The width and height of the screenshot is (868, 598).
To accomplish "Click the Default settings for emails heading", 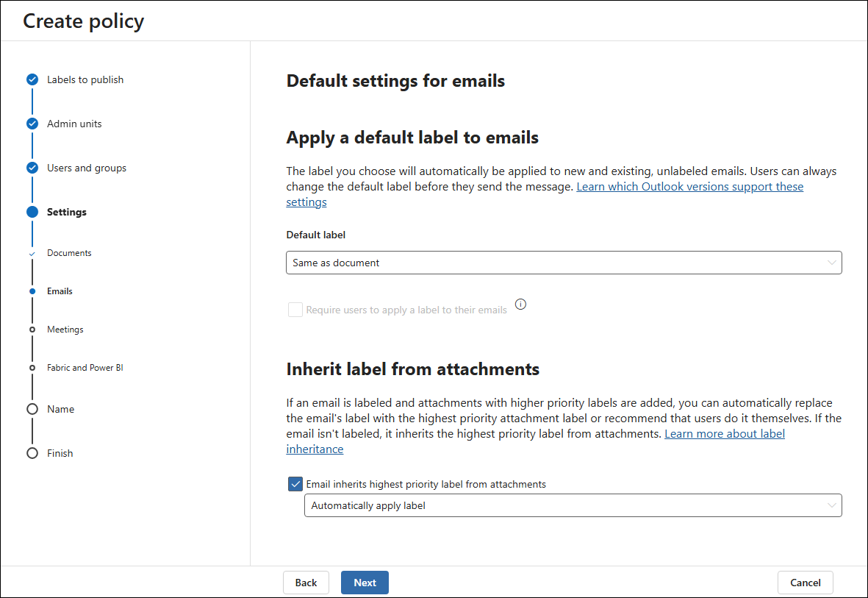I will pos(395,81).
